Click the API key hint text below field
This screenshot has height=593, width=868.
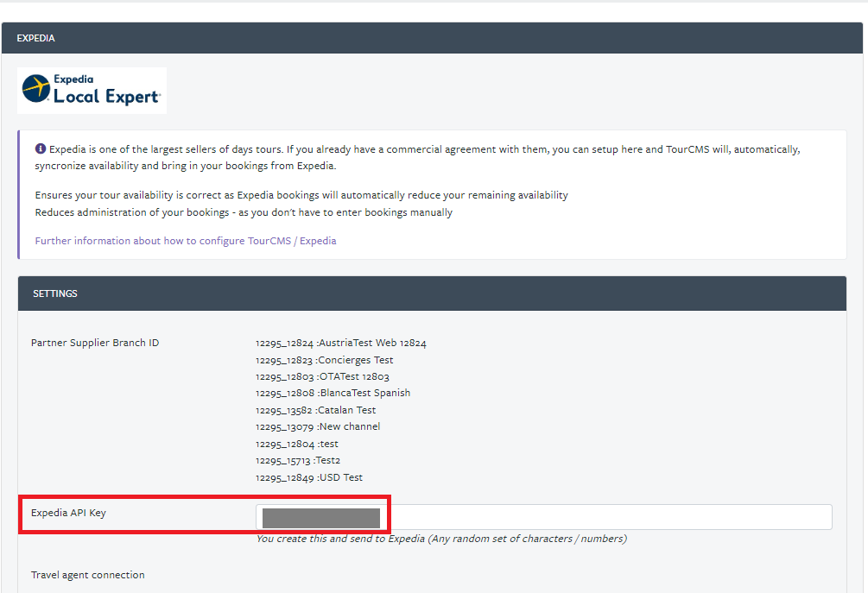click(x=441, y=539)
